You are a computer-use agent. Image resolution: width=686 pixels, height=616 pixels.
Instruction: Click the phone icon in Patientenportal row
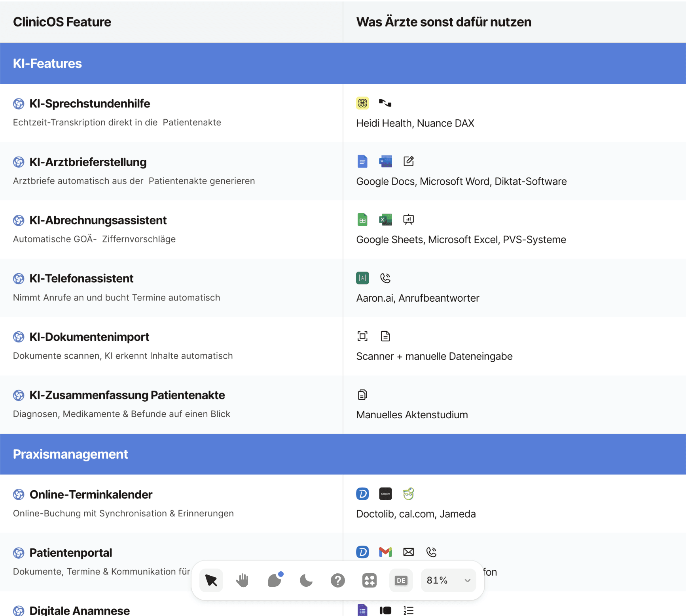432,552
